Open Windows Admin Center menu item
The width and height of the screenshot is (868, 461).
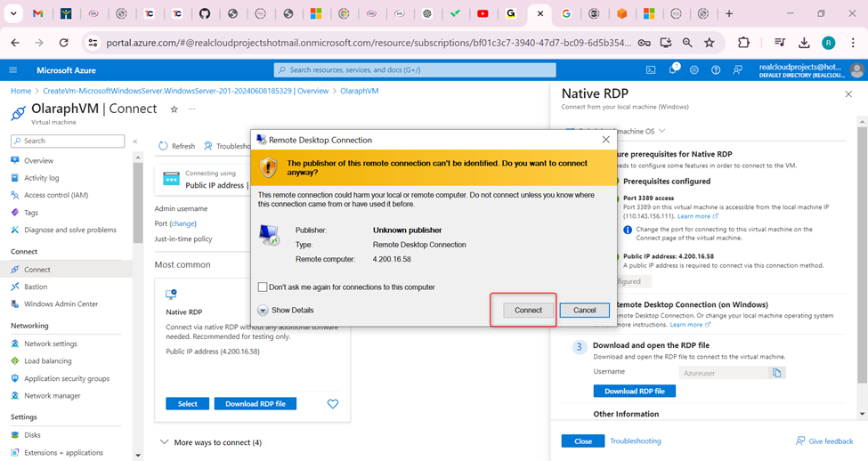(x=61, y=303)
